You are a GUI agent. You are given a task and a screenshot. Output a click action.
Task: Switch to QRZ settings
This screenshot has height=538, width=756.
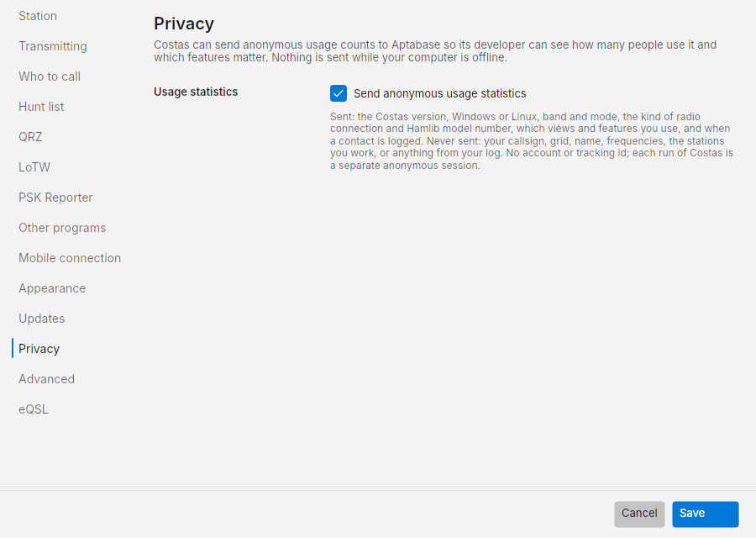click(30, 137)
